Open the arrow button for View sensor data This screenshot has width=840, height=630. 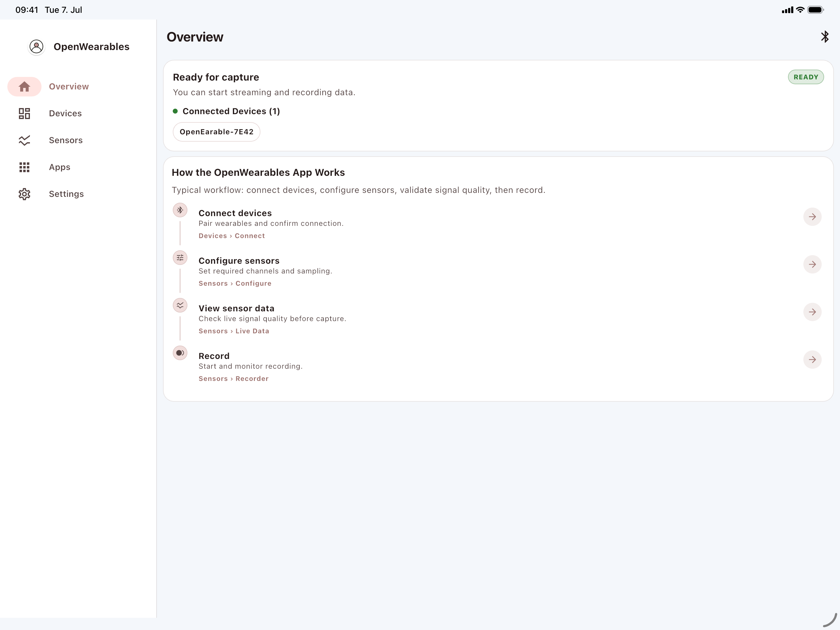pyautogui.click(x=812, y=312)
